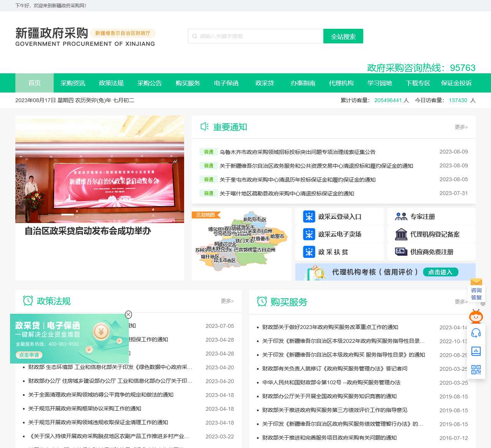Viewport: 491px width, 448px height.
Task: Click the 代理机构考核（信用评价）banner
Action: click(x=386, y=272)
